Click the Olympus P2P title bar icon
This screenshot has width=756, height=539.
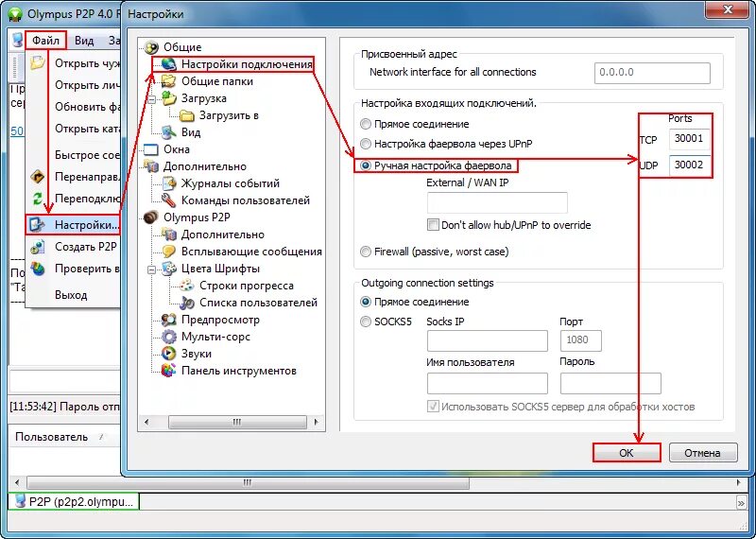(16, 14)
